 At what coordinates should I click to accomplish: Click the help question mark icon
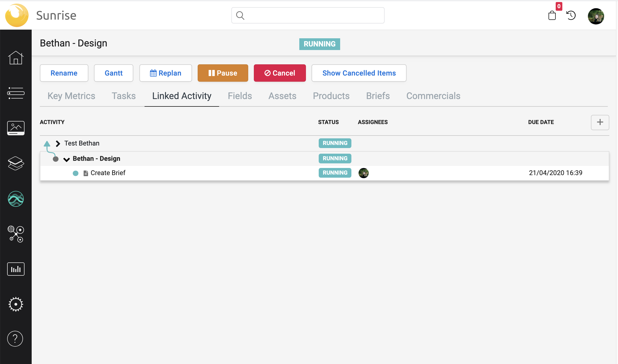15,339
